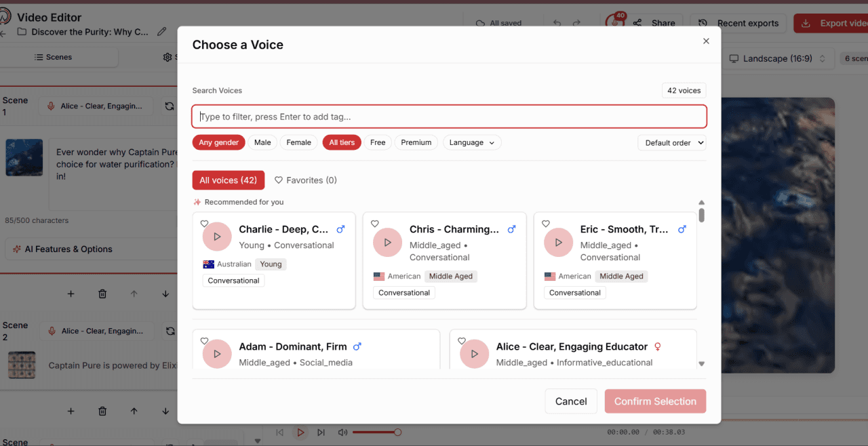Image resolution: width=868 pixels, height=446 pixels.
Task: Click the All saved status
Action: pyautogui.click(x=499, y=23)
